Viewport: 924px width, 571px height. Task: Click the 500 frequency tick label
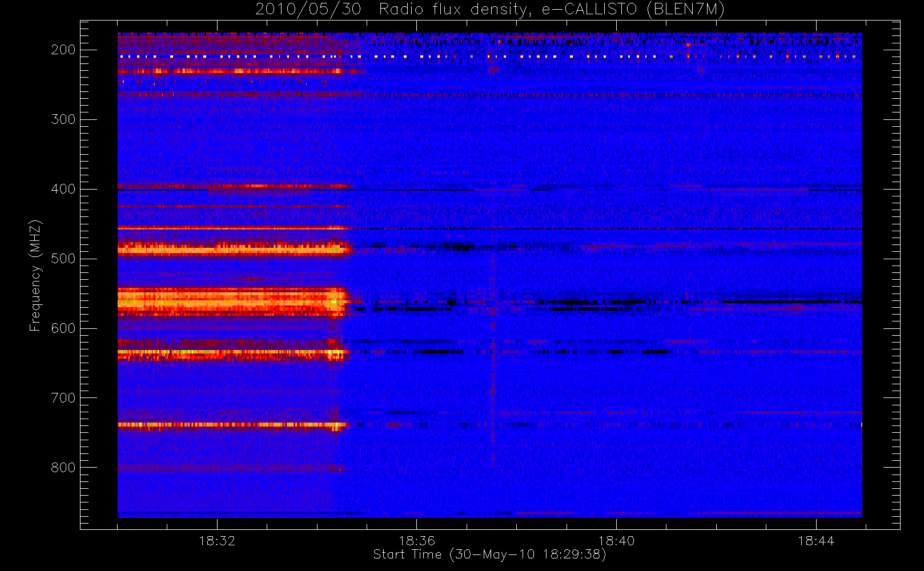(x=63, y=259)
